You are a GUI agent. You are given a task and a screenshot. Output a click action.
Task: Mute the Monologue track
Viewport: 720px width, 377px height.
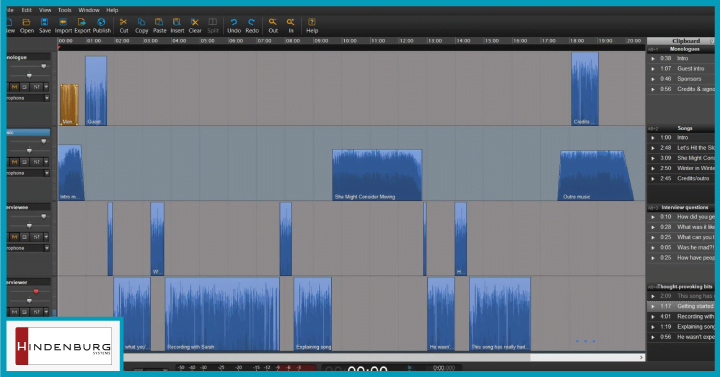coord(14,87)
